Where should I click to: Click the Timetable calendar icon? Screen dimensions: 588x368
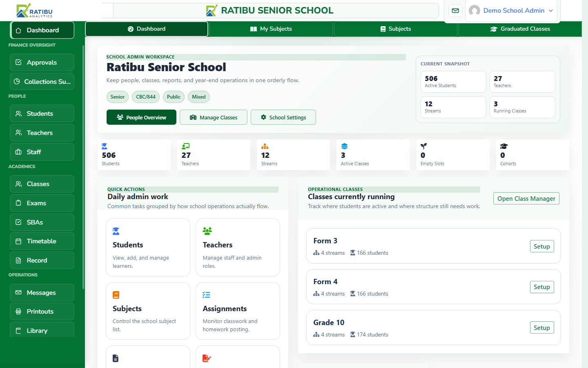18,241
